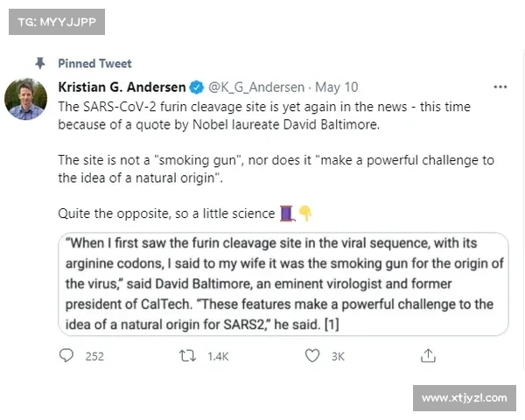The image size is (525, 420).
Task: Like the tweet with the heart icon
Action: (311, 356)
